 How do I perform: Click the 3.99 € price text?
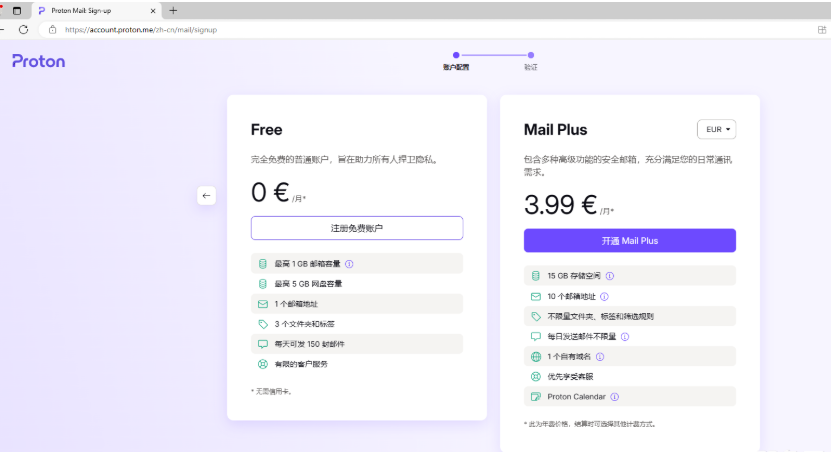tap(561, 205)
